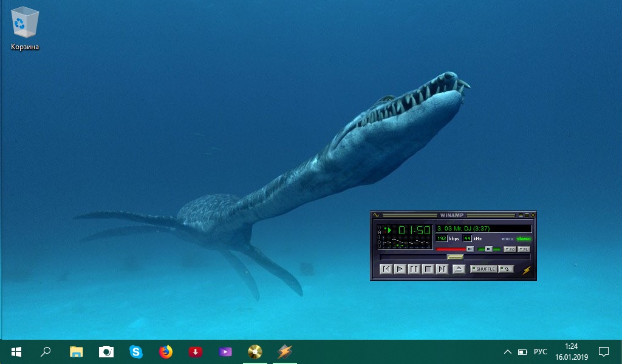Click the Previous track button in Winamp

coord(386,269)
